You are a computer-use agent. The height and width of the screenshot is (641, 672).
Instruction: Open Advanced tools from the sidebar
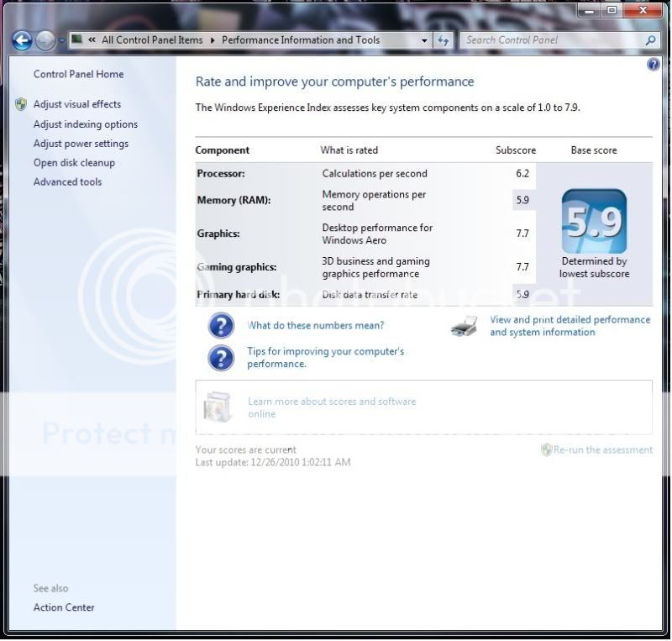(67, 181)
